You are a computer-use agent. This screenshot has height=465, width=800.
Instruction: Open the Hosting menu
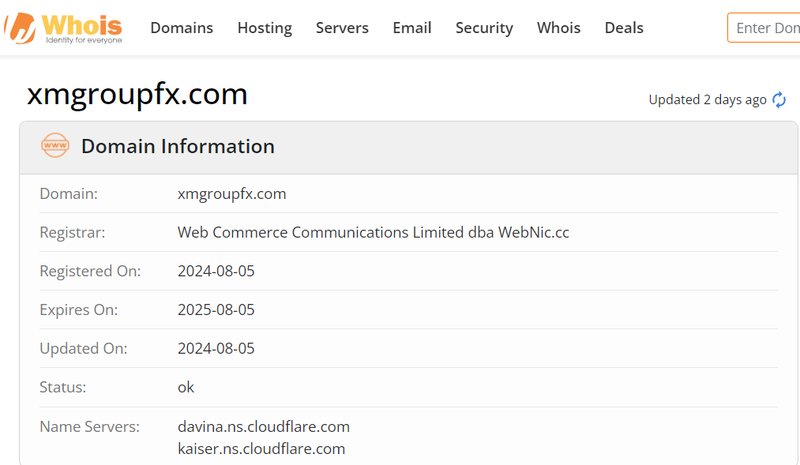tap(265, 28)
